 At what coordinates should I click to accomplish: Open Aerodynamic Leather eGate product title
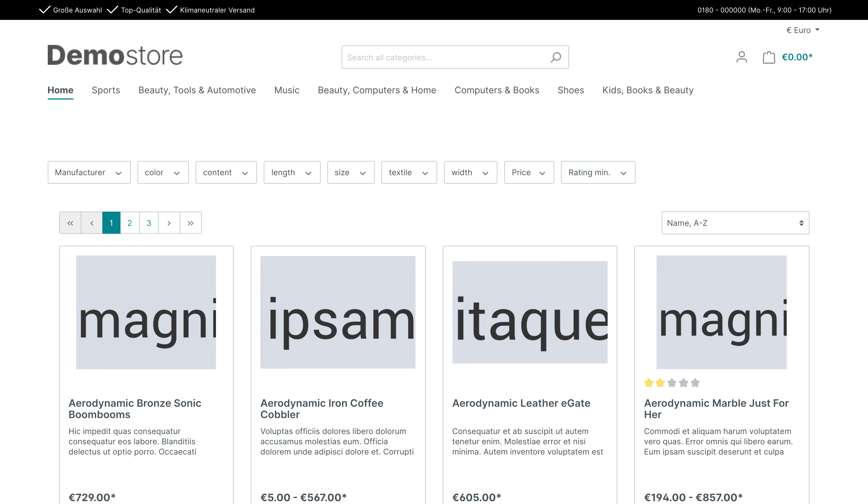point(521,403)
